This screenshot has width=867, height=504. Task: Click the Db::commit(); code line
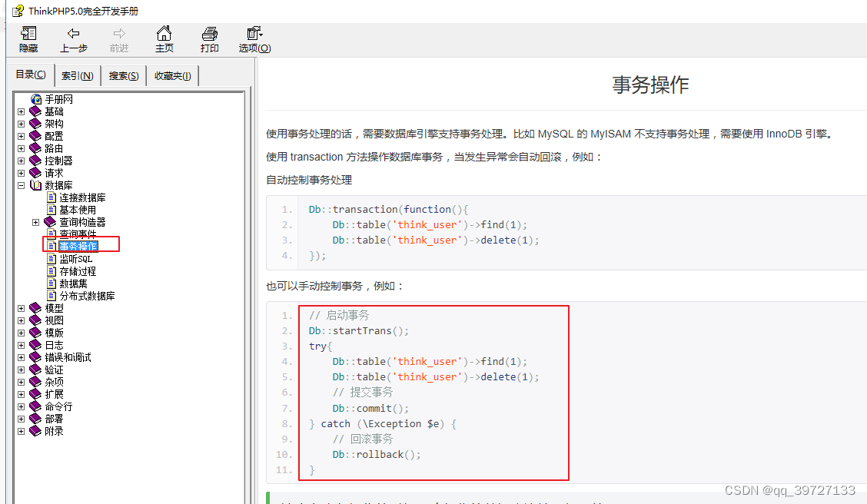point(370,409)
